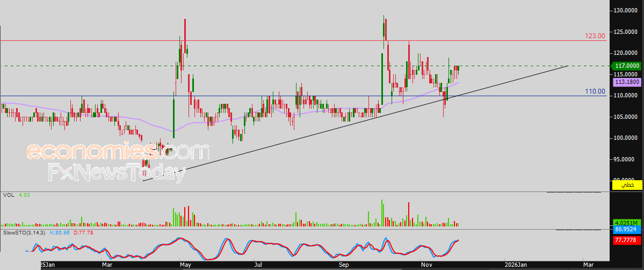Select Nov on the time axis
The height and width of the screenshot is (270, 644).
pos(426,265)
